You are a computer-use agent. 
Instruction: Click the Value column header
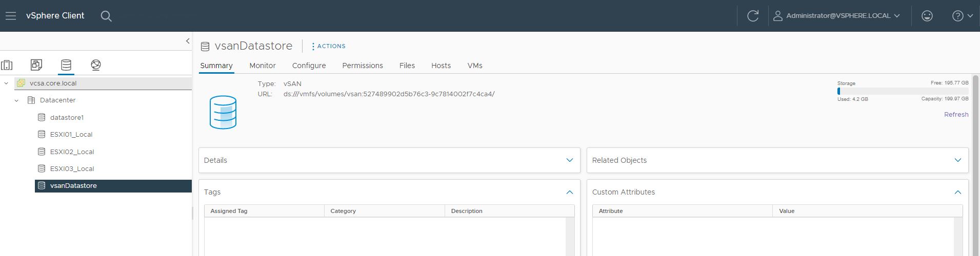pos(868,211)
